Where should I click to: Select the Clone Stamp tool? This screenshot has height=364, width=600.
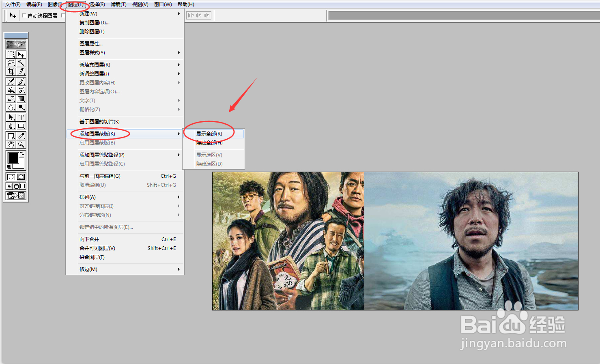(11, 90)
